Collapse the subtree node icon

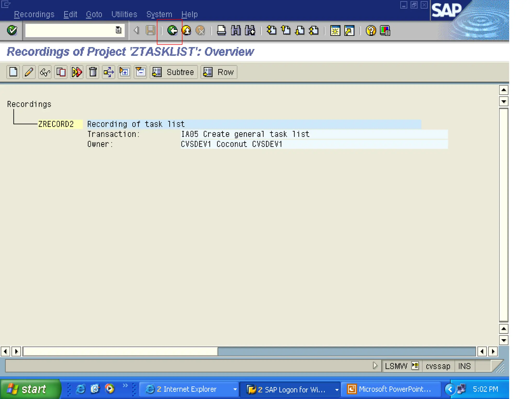coord(140,72)
